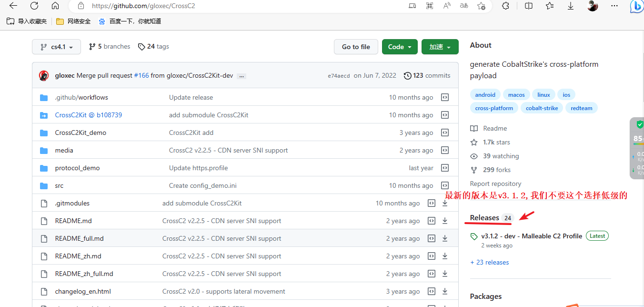Expand the green Code dropdown
This screenshot has width=644, height=307.
[400, 47]
